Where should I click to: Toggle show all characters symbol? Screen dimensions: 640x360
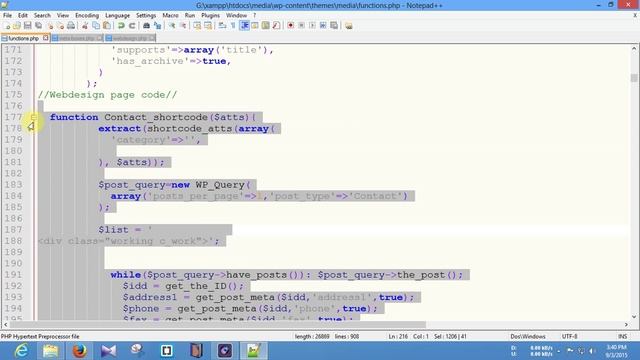(233, 26)
